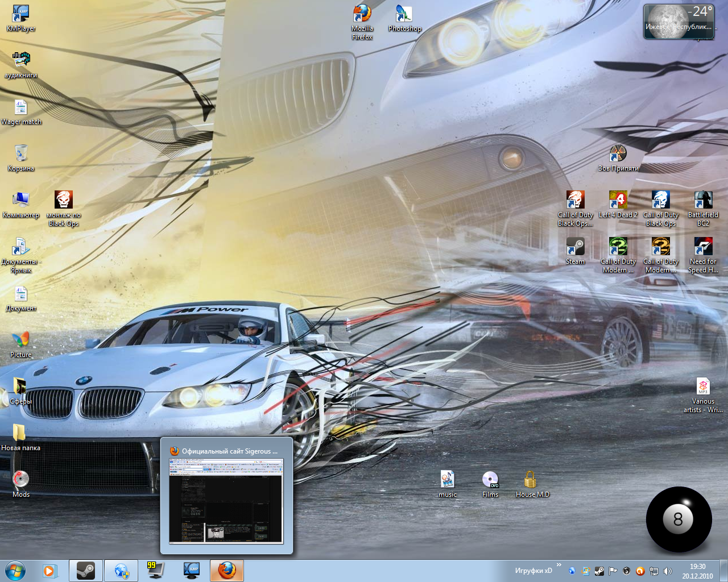Select the green Call of Duty Modern shortcut
Screen dimensions: 728x582
(x=618, y=255)
